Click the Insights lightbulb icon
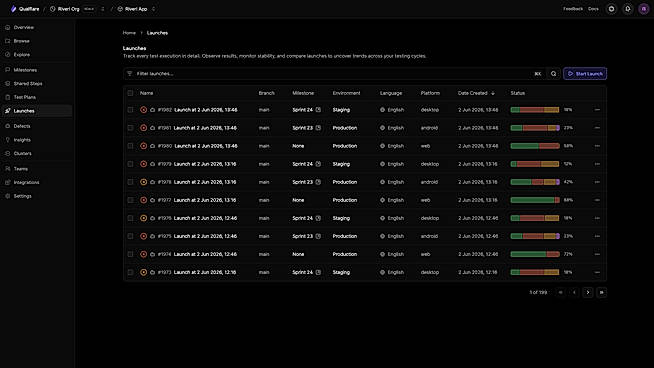 (8, 140)
